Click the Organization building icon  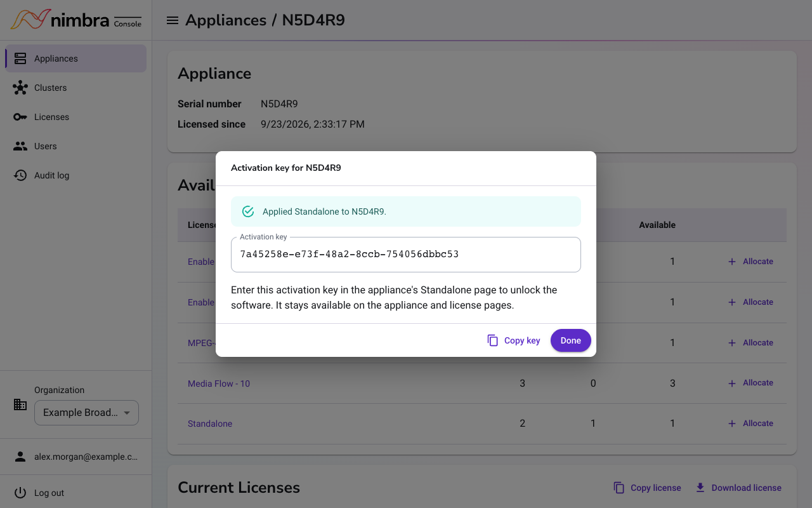[20, 404]
